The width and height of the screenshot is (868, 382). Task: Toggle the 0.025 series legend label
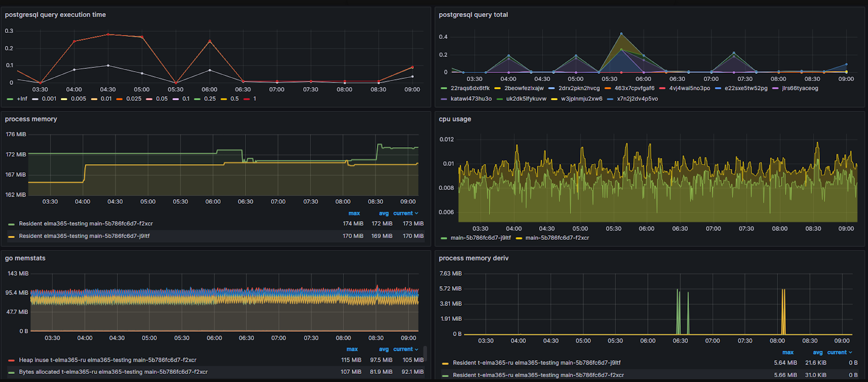[134, 99]
